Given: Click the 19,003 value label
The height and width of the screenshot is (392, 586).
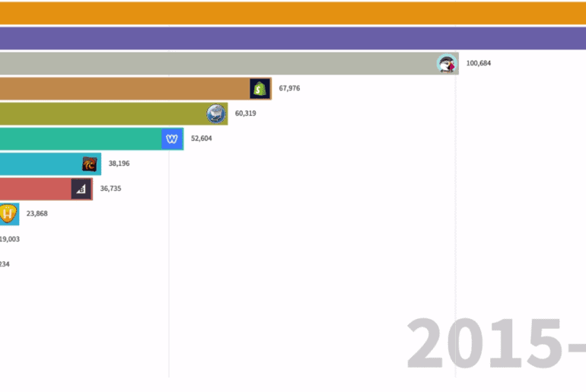Looking at the screenshot, I should point(9,239).
